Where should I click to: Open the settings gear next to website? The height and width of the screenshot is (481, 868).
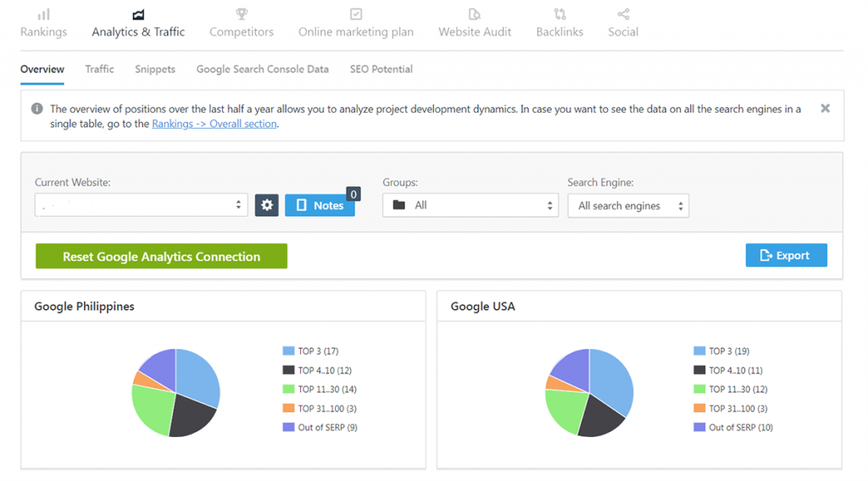(x=267, y=205)
